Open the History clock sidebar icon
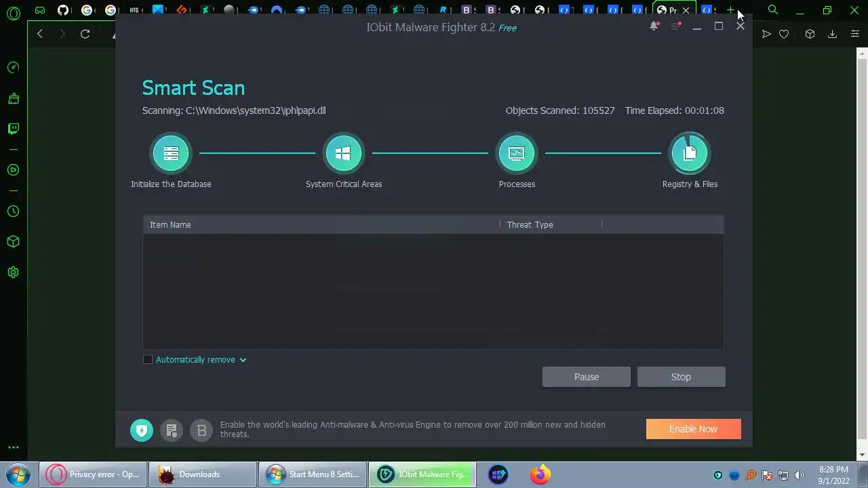The image size is (868, 488). click(13, 211)
